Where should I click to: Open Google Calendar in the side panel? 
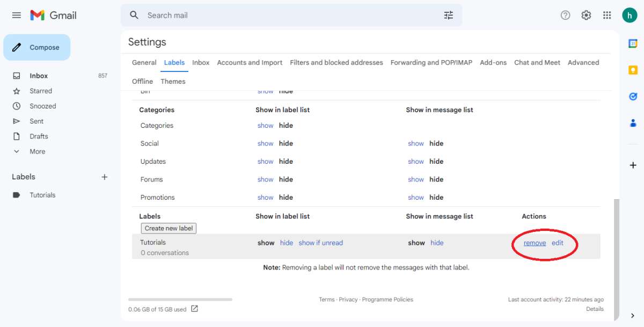coord(633,43)
